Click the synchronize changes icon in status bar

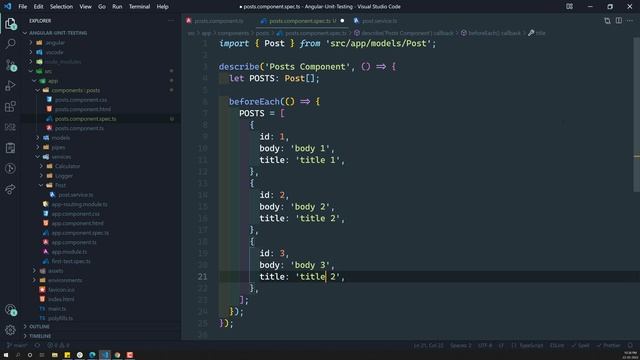click(37, 345)
